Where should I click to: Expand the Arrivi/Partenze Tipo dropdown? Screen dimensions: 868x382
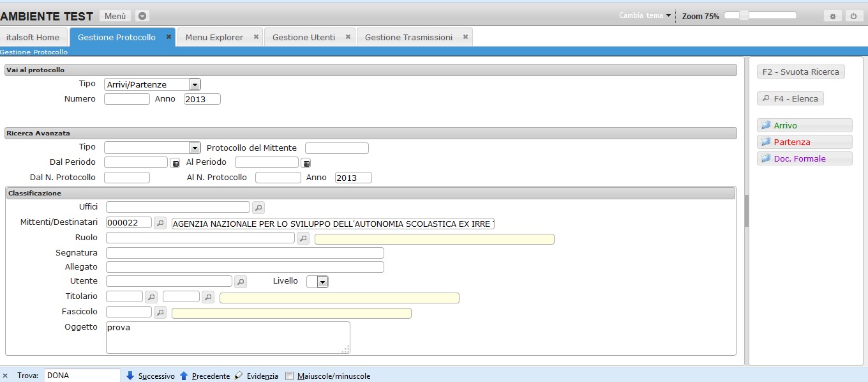point(195,84)
